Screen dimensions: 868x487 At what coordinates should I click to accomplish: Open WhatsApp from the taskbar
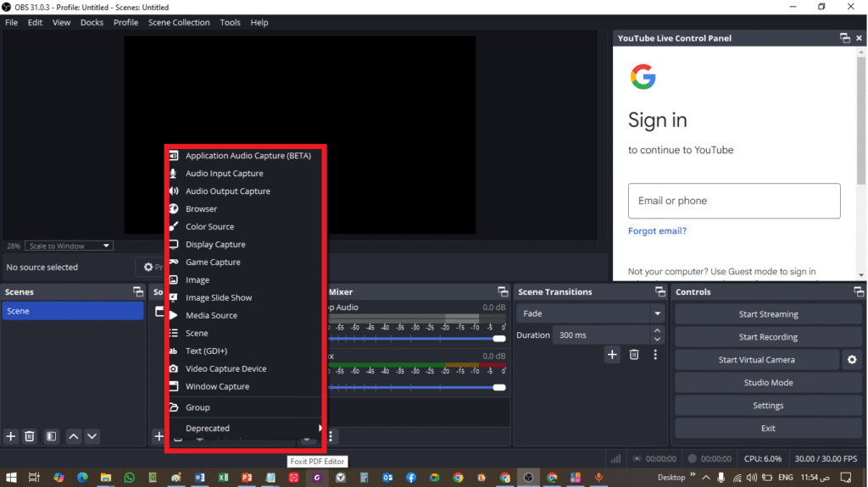pyautogui.click(x=129, y=477)
